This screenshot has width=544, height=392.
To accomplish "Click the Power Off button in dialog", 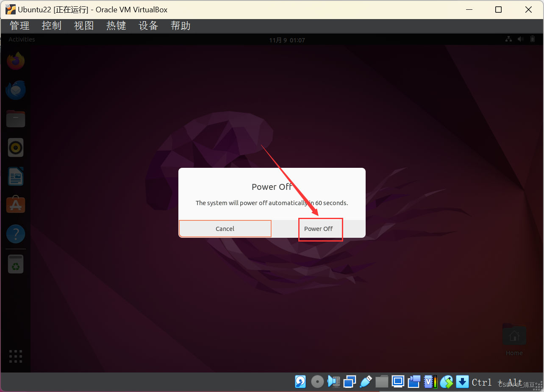I will pyautogui.click(x=319, y=229).
